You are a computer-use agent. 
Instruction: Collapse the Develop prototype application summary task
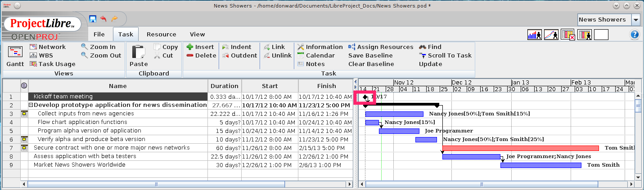pyautogui.click(x=31, y=105)
